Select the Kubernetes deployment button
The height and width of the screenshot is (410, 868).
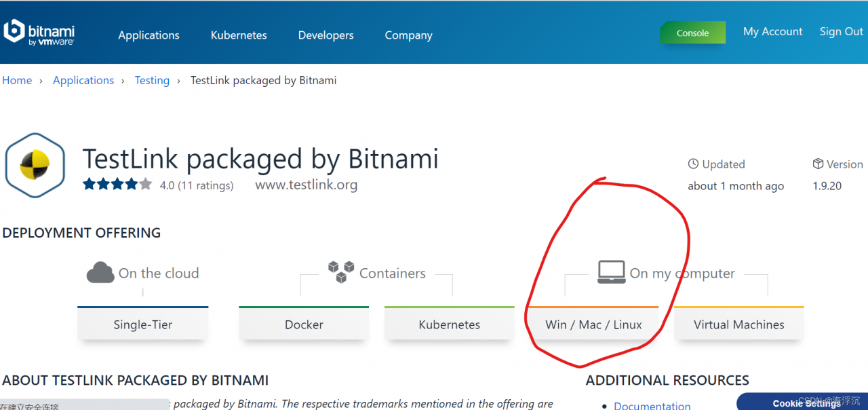[450, 324]
